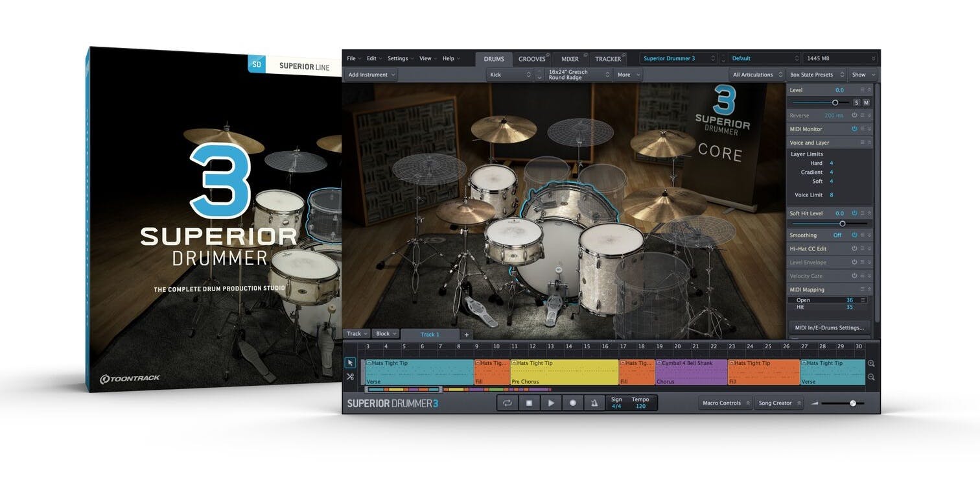The image size is (980, 487).
Task: Toggle MIDI Monitor power button
Action: click(x=854, y=129)
